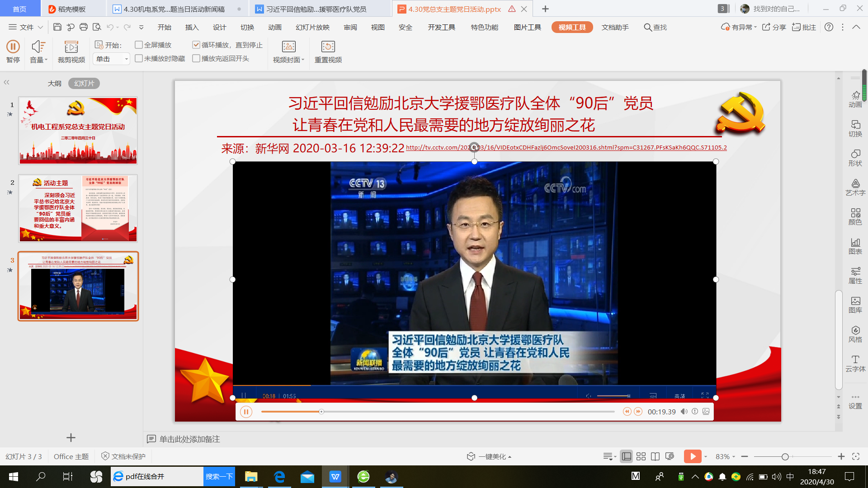868x488 pixels.
Task: Open the cctv.com hyperlink on the slide
Action: coord(566,148)
